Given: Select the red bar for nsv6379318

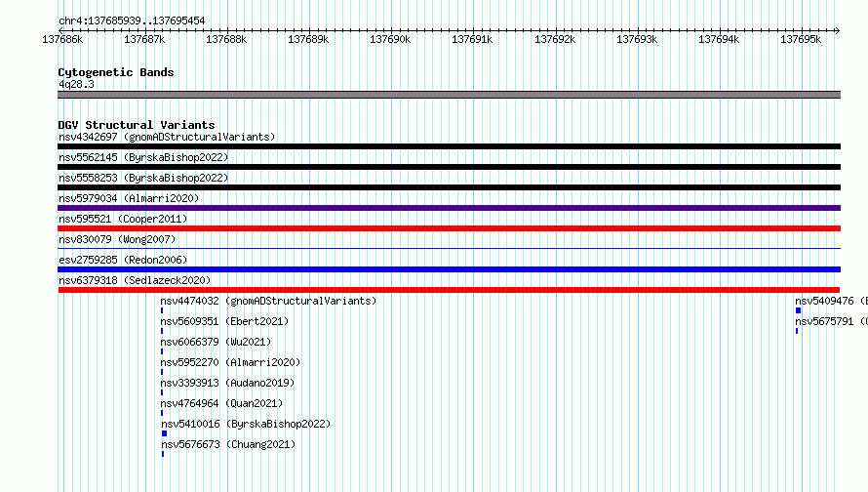Looking at the screenshot, I should (449, 290).
